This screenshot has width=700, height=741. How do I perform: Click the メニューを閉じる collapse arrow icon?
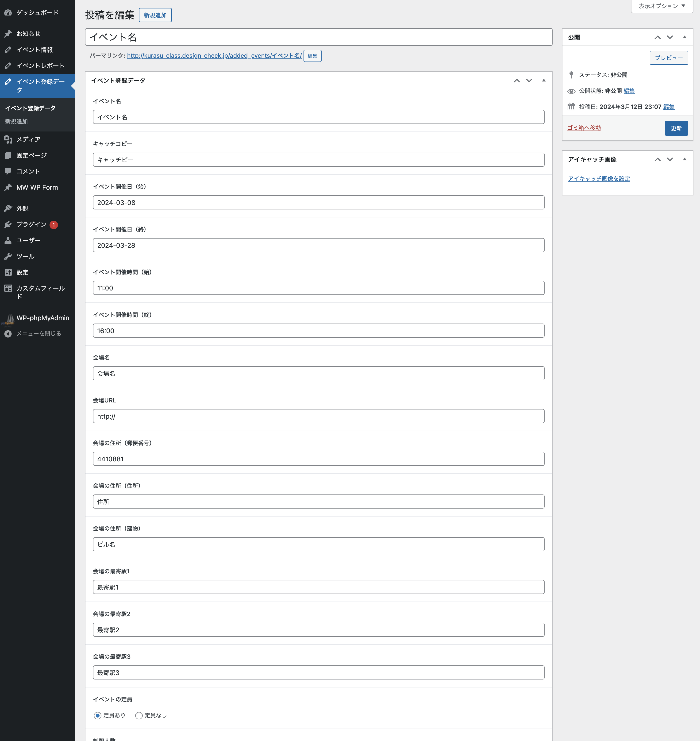(x=8, y=334)
